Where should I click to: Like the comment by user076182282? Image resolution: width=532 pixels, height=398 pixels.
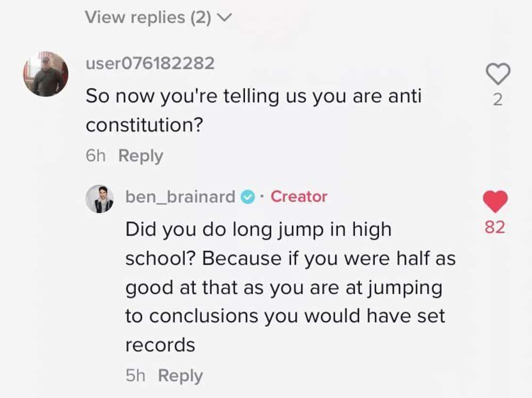coord(498,73)
